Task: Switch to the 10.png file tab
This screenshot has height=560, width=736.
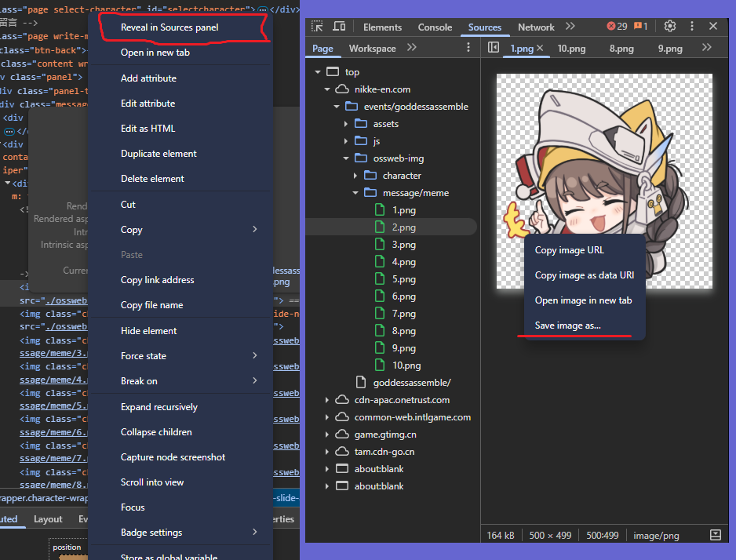Action: pyautogui.click(x=572, y=49)
